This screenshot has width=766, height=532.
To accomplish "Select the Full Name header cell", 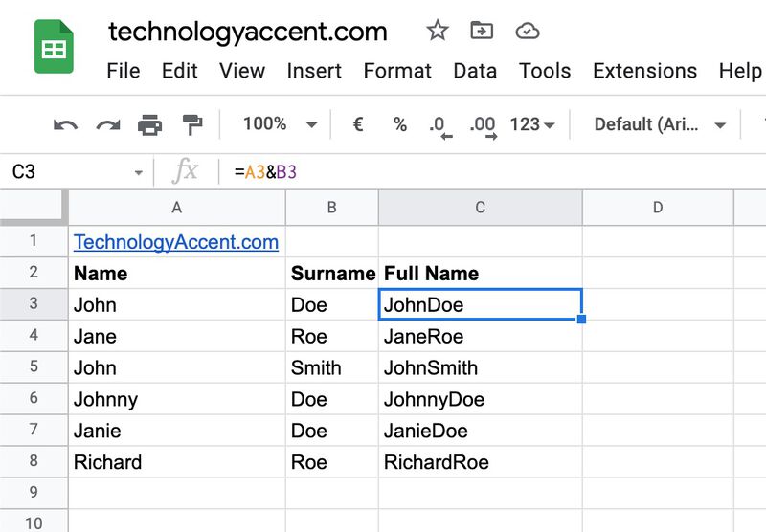I will pyautogui.click(x=481, y=273).
